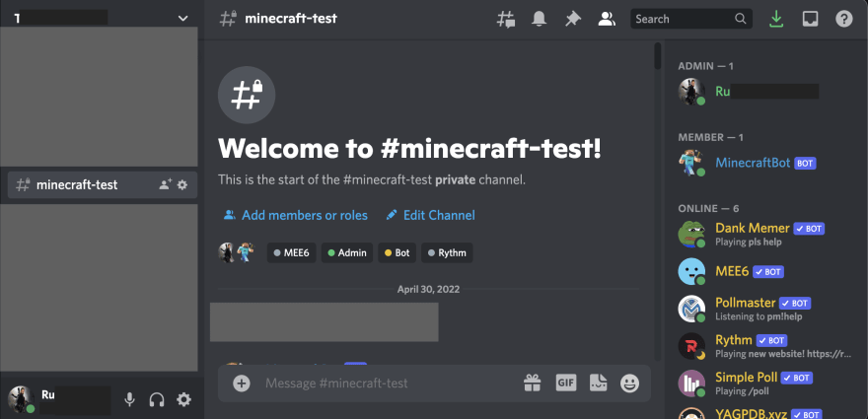Click the Search field
The width and height of the screenshot is (868, 419).
690,19
